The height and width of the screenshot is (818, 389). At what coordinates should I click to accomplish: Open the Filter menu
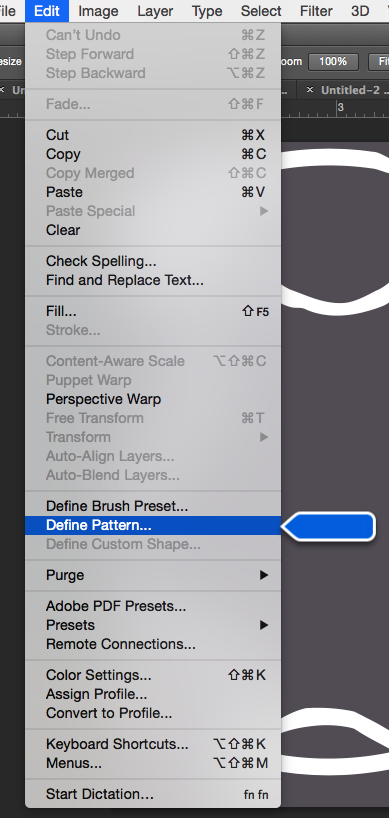[x=316, y=11]
